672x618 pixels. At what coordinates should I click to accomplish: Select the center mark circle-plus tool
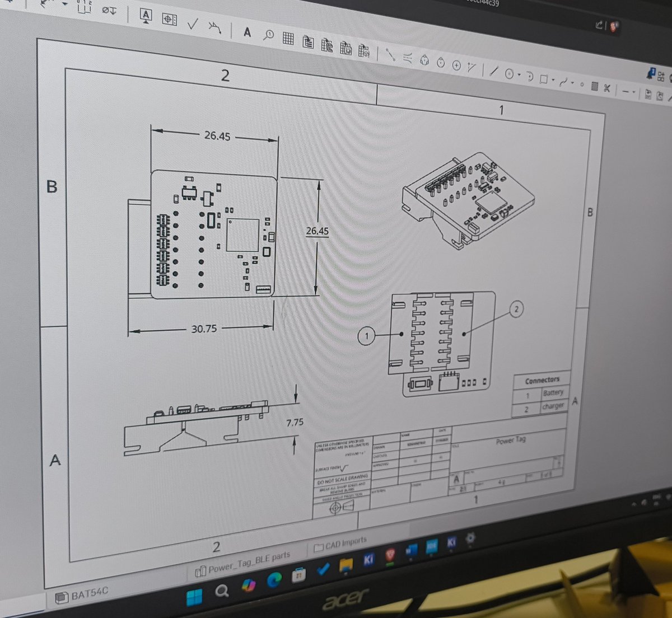[456, 66]
